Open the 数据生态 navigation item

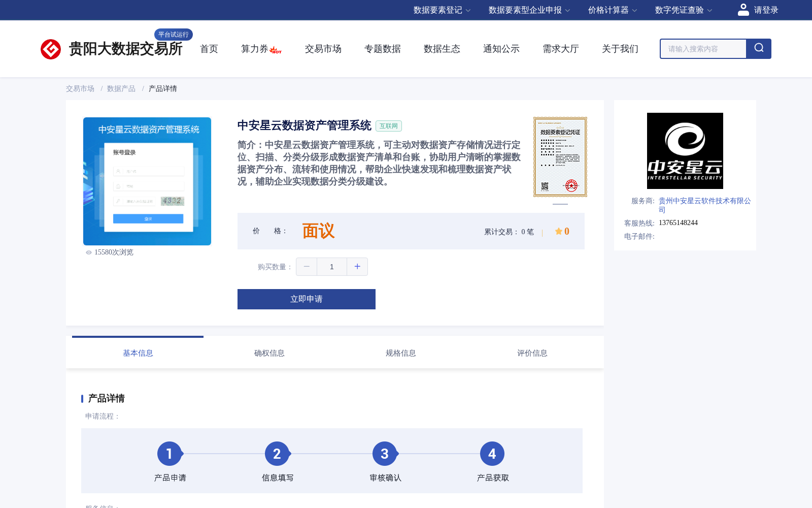pos(442,49)
